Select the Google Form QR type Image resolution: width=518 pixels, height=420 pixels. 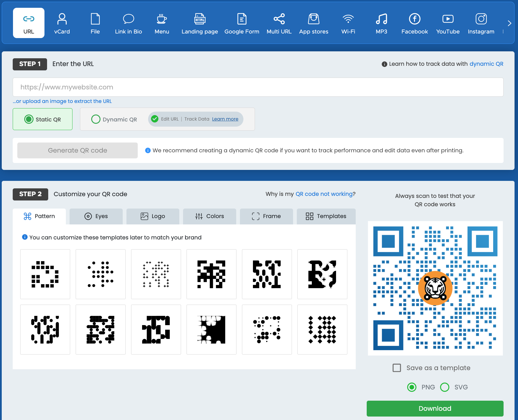[242, 23]
